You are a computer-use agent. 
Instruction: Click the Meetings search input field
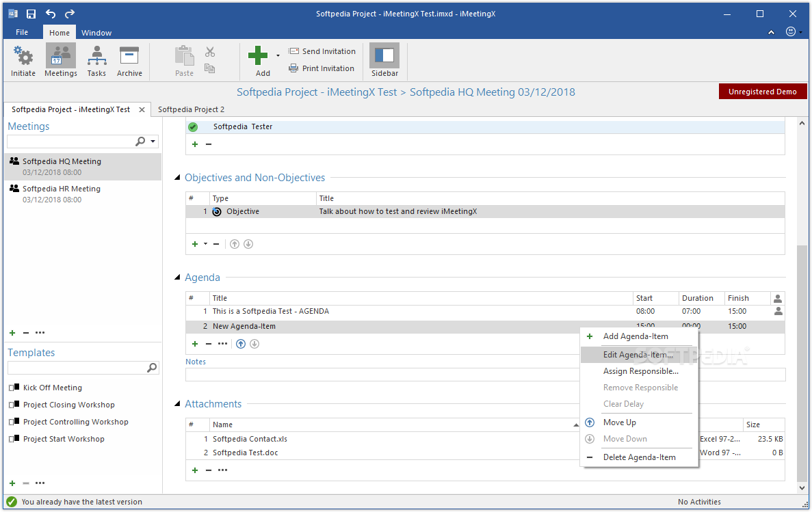(70, 142)
